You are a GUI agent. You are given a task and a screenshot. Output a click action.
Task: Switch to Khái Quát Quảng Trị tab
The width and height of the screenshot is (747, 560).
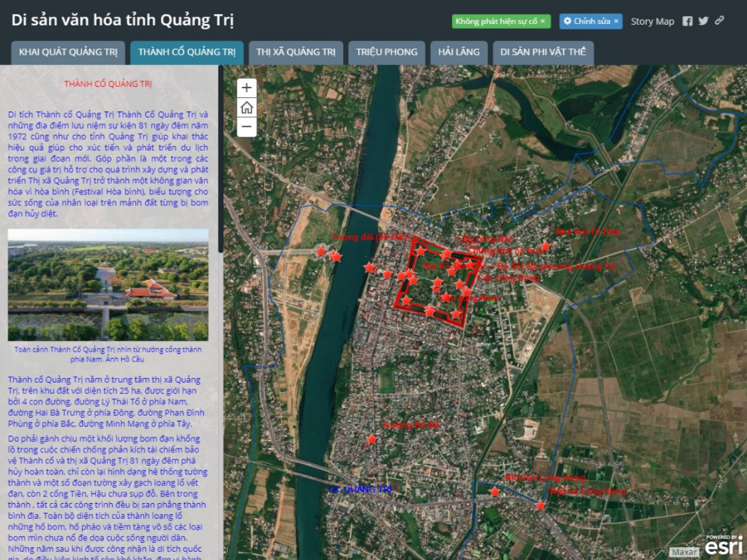coord(68,53)
